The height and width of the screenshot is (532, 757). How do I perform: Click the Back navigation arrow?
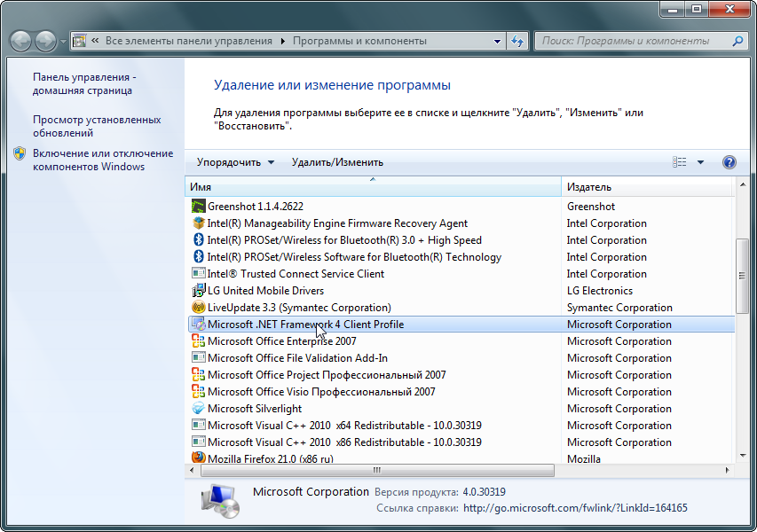[20, 41]
